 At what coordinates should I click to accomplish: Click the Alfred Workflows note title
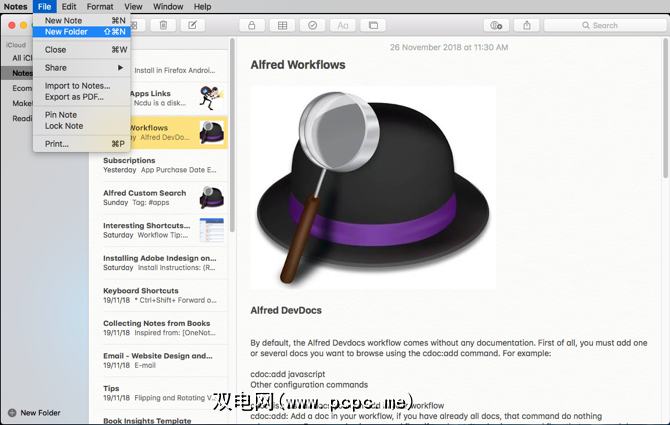298,64
